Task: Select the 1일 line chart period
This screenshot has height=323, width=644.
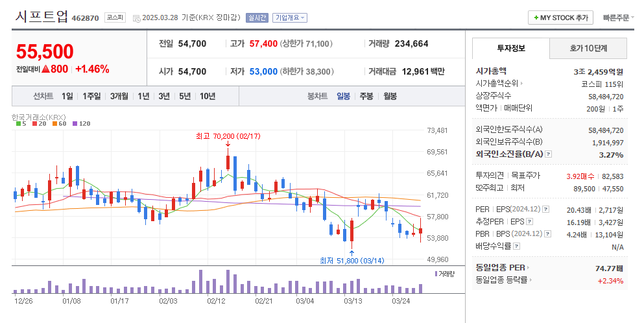Action: pos(67,96)
